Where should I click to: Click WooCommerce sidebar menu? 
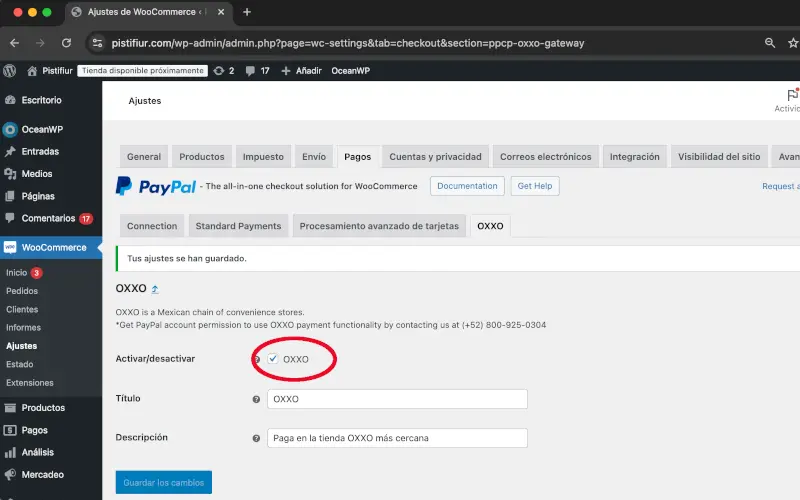click(x=51, y=247)
